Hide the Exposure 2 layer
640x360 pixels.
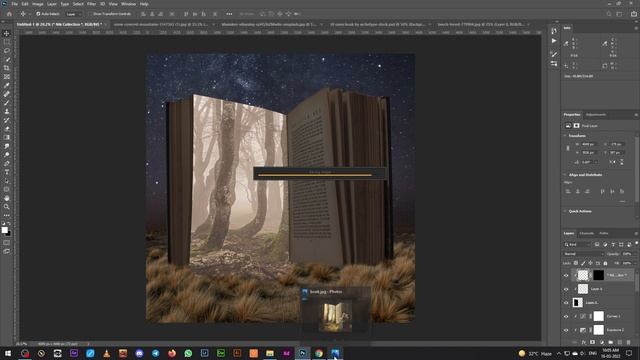pyautogui.click(x=566, y=330)
